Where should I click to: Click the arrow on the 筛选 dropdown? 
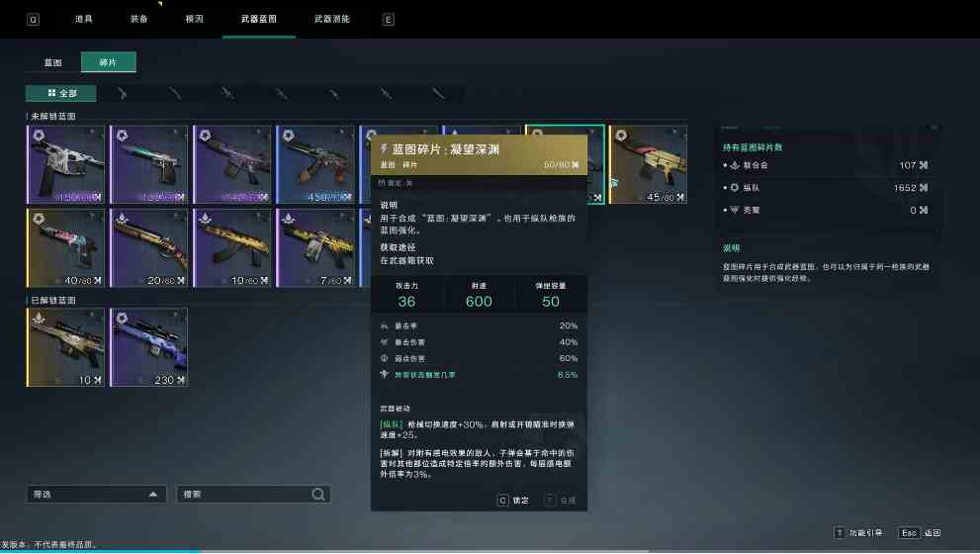(153, 494)
